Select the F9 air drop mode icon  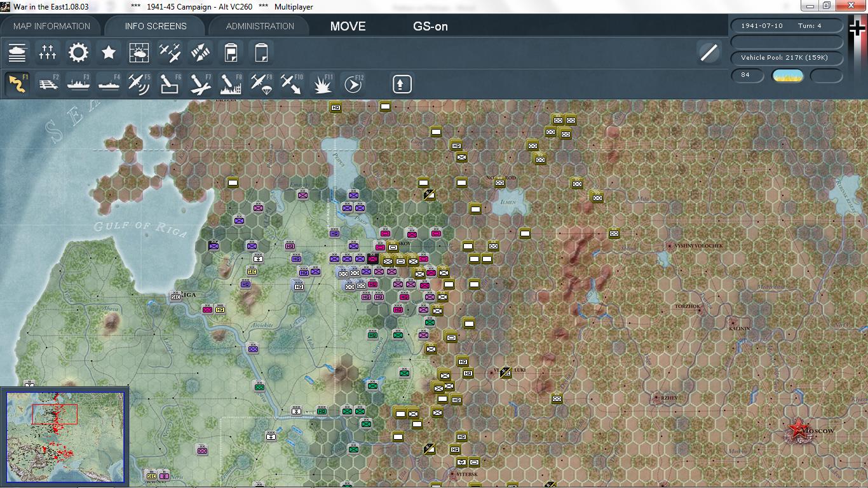[x=261, y=83]
